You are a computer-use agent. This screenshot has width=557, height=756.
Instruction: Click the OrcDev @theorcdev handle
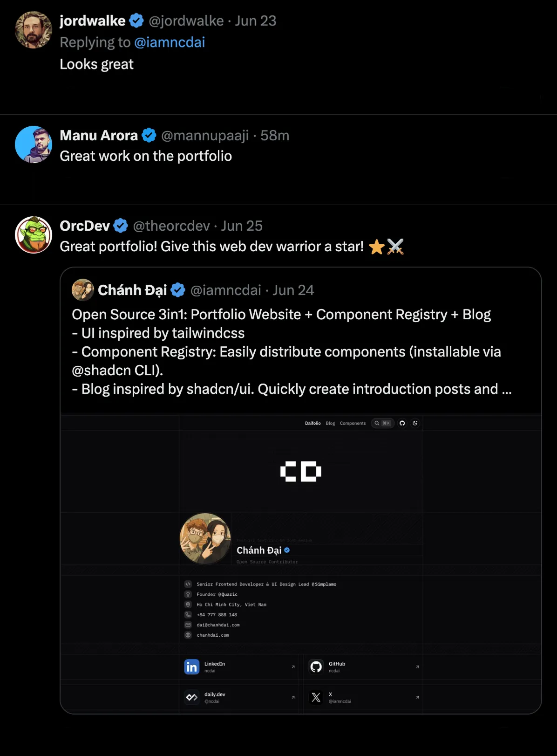point(171,226)
